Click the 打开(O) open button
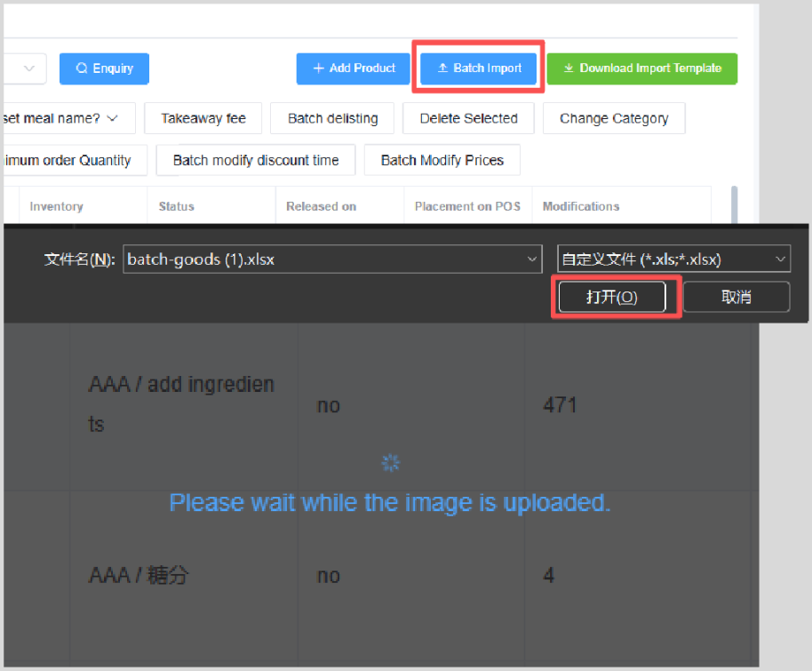The image size is (812, 671). coord(611,297)
